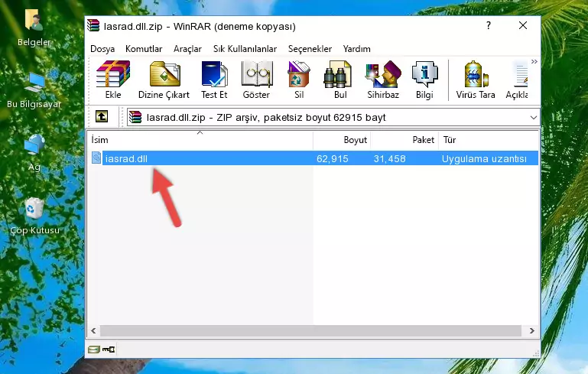588x374 pixels.
Task: Open the Seçenekler menu
Action: [310, 49]
